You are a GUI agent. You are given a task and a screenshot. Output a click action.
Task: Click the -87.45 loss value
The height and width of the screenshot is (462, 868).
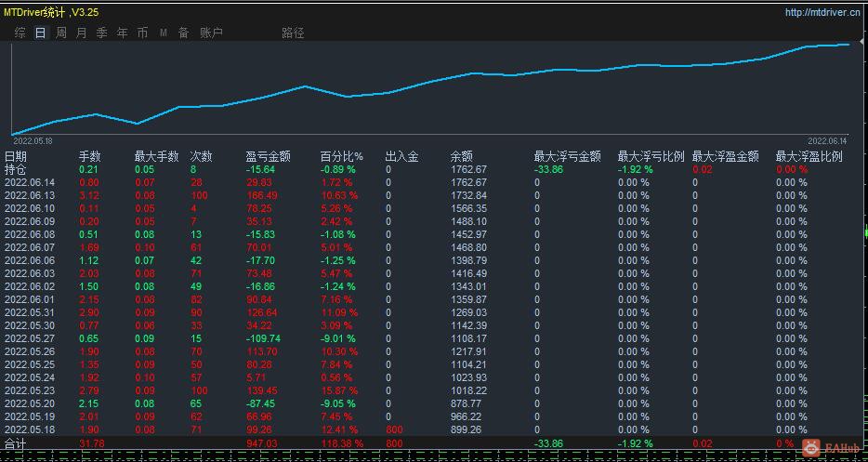(261, 403)
